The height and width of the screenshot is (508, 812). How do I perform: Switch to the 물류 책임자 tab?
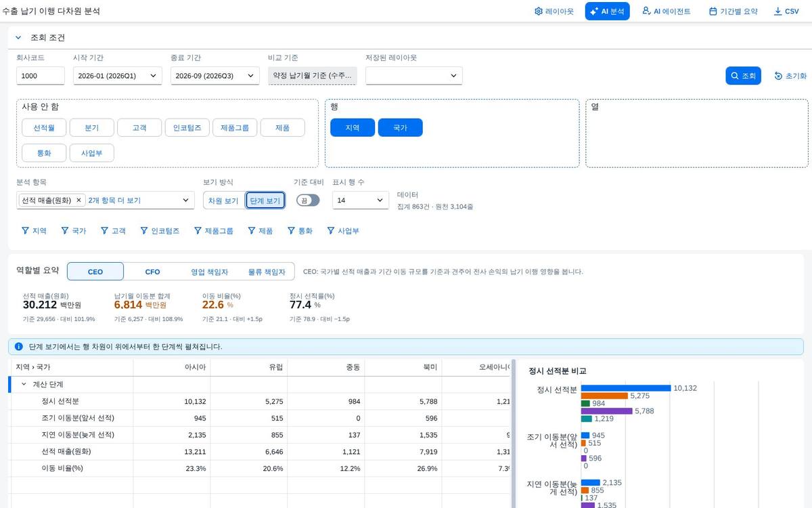pos(266,272)
